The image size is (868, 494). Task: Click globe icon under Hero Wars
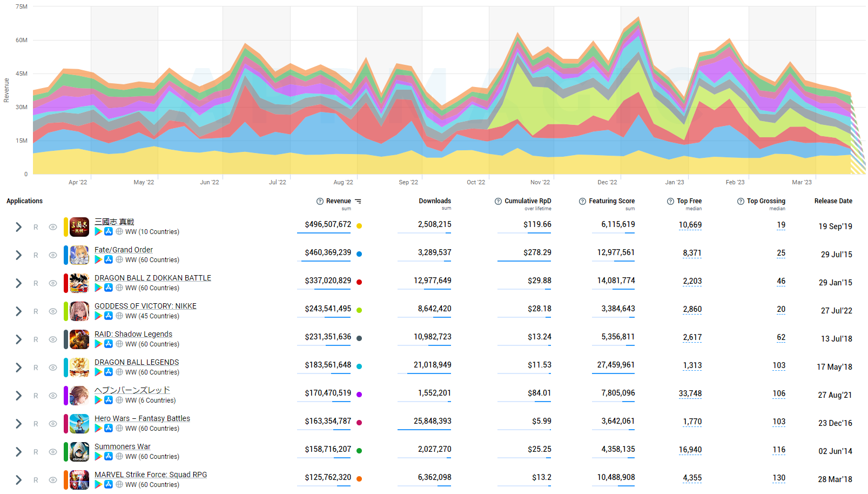click(119, 428)
